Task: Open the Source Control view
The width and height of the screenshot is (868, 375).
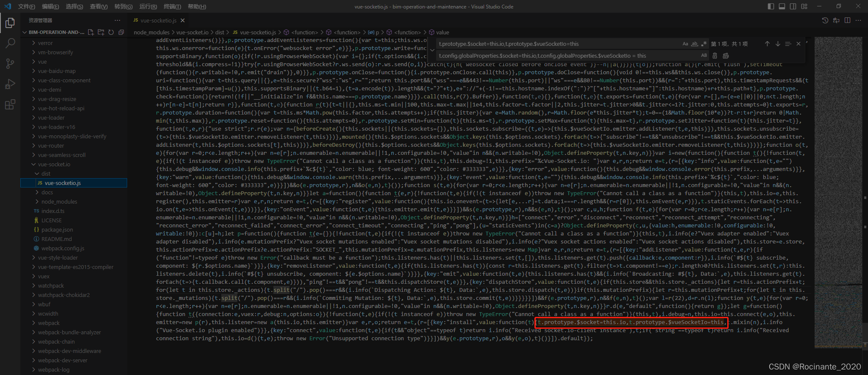Action: point(10,64)
